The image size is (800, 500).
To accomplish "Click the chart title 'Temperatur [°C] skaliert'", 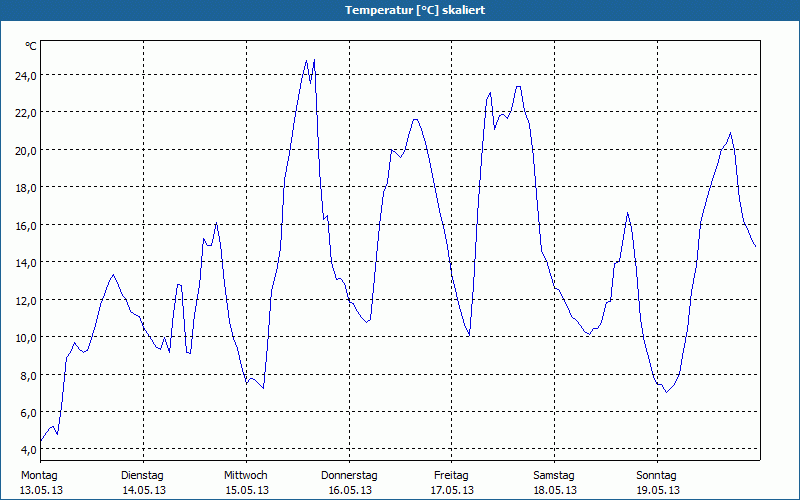I will pyautogui.click(x=415, y=10).
